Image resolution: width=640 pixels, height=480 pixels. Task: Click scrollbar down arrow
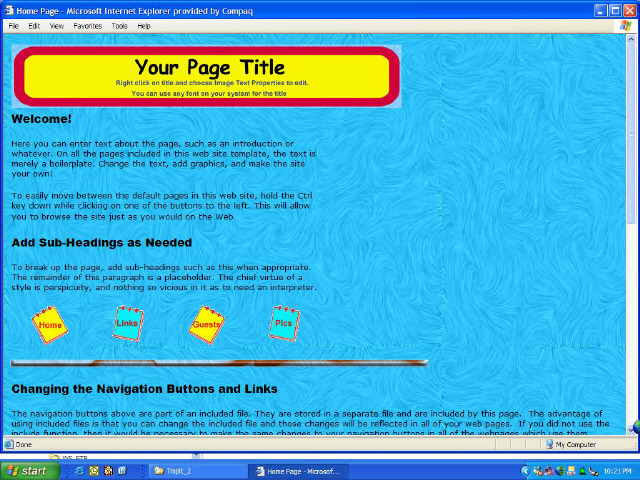click(633, 428)
